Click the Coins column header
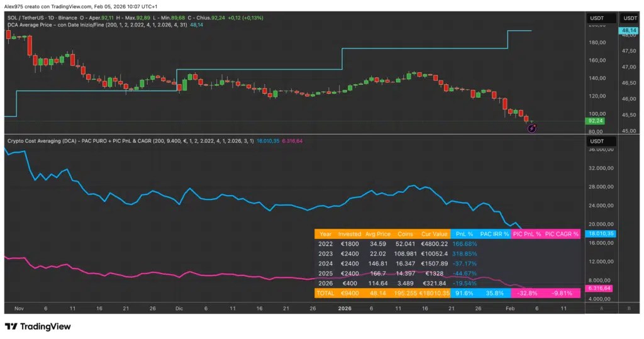Screen dimensions: 644x339 [x=405, y=234]
